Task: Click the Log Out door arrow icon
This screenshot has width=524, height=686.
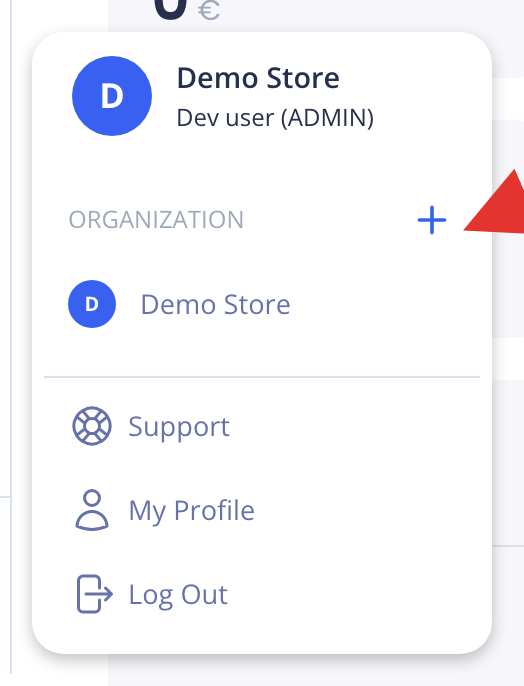Action: 94,594
